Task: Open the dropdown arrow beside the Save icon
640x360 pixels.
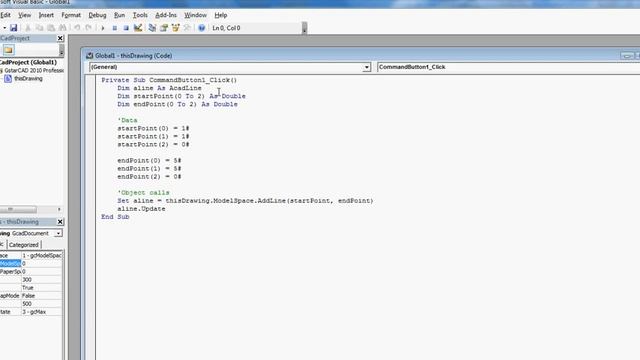Action: [x=4, y=28]
